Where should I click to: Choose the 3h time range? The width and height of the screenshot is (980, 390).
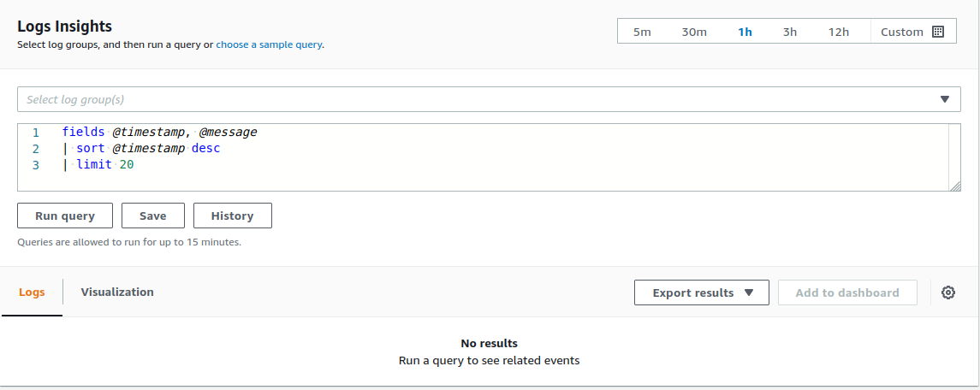pos(790,32)
